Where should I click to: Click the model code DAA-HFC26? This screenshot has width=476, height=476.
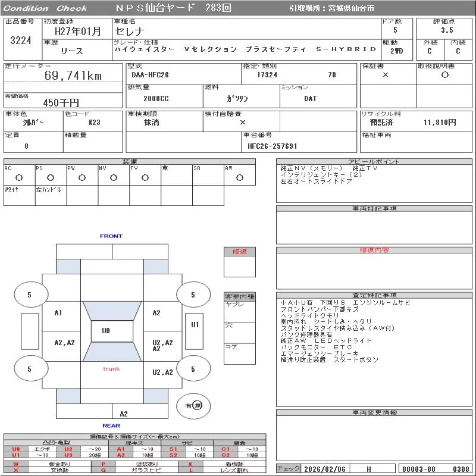pyautogui.click(x=150, y=75)
